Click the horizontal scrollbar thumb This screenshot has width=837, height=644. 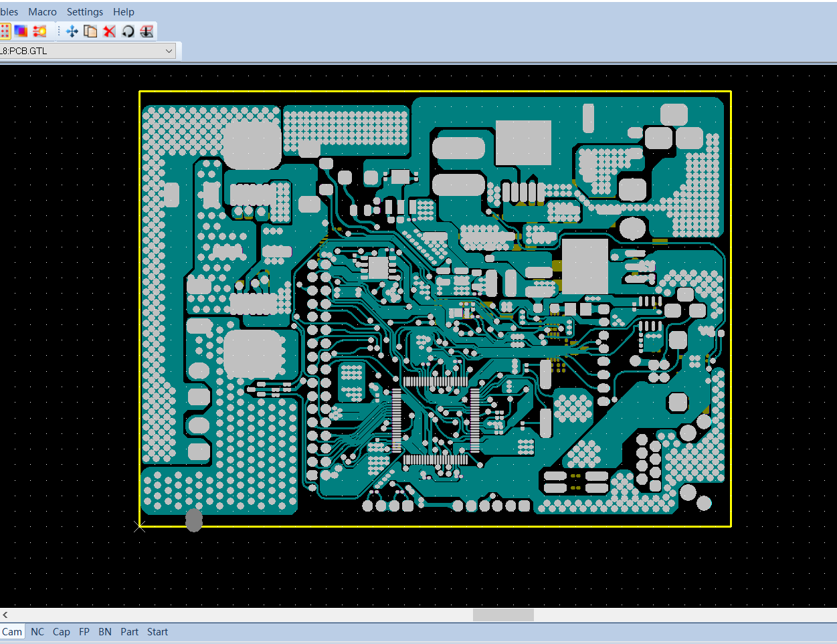[x=503, y=615]
